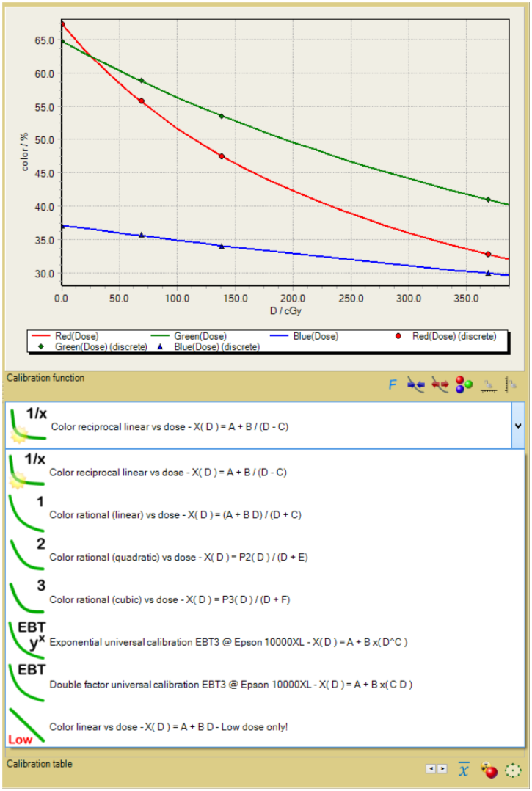This screenshot has height=791, width=532.
Task: Select Color rational (cubic) vs dose option
Action: (x=265, y=599)
